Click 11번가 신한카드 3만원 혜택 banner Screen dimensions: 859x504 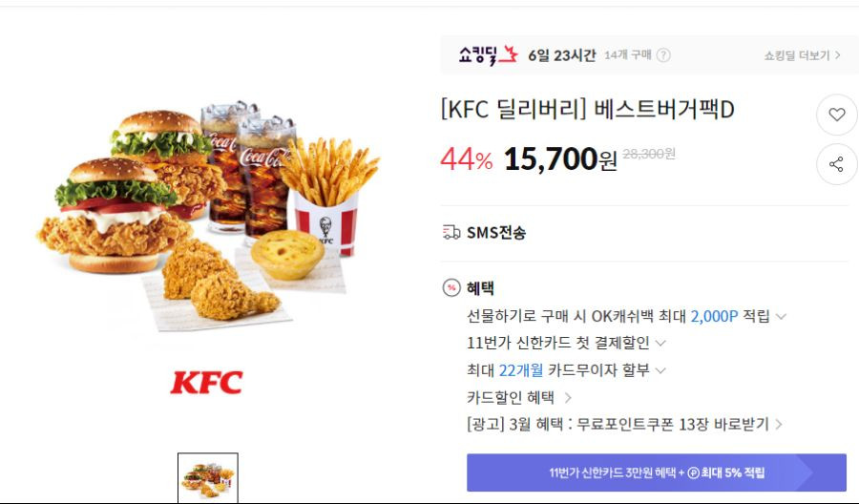point(657,472)
